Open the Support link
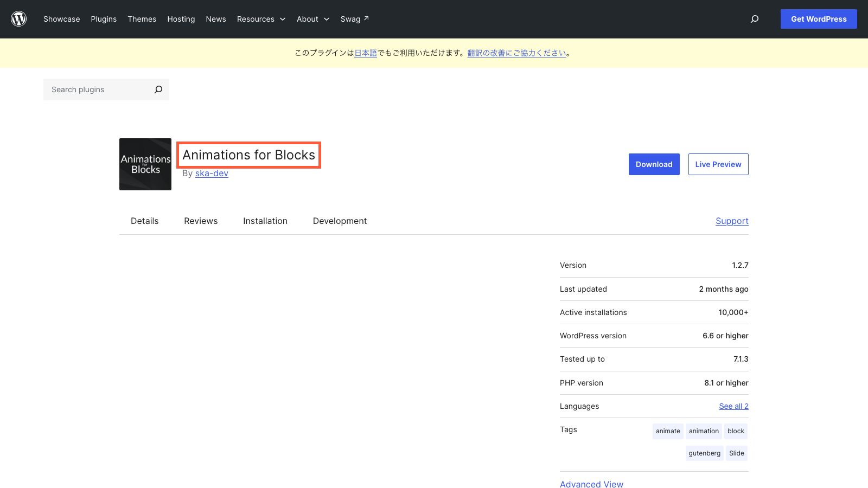The image size is (868, 488). [x=732, y=221]
